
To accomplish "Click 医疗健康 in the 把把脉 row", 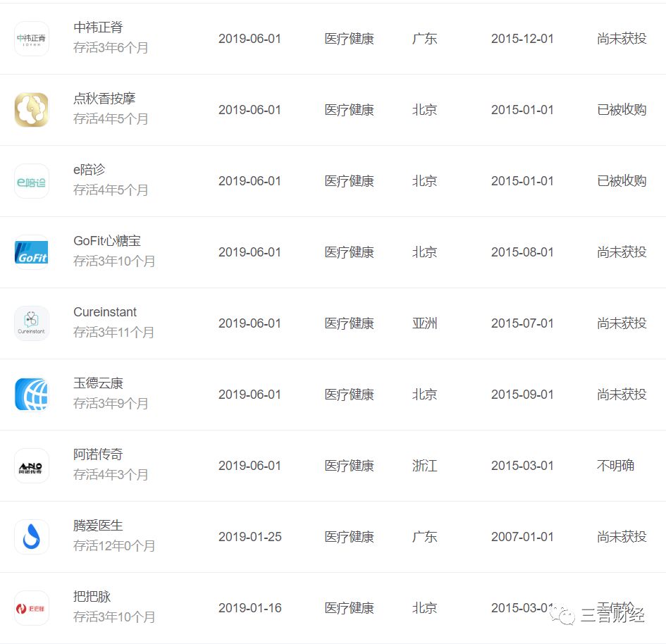I will click(x=349, y=608).
